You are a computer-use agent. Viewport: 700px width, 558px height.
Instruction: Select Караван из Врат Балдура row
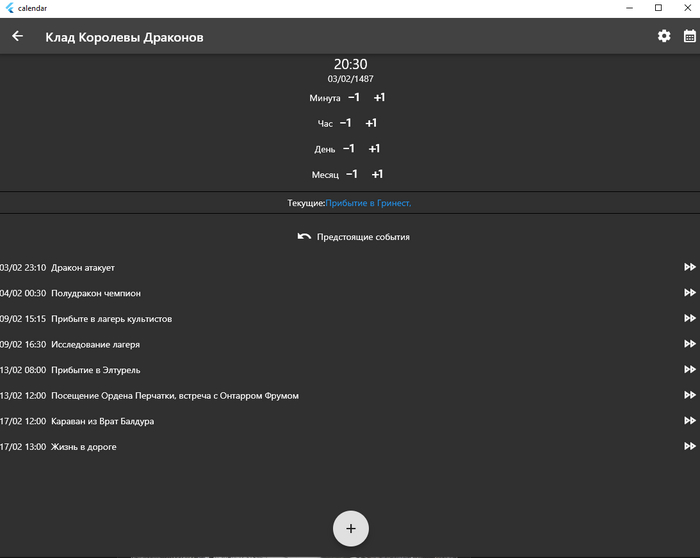pos(350,421)
